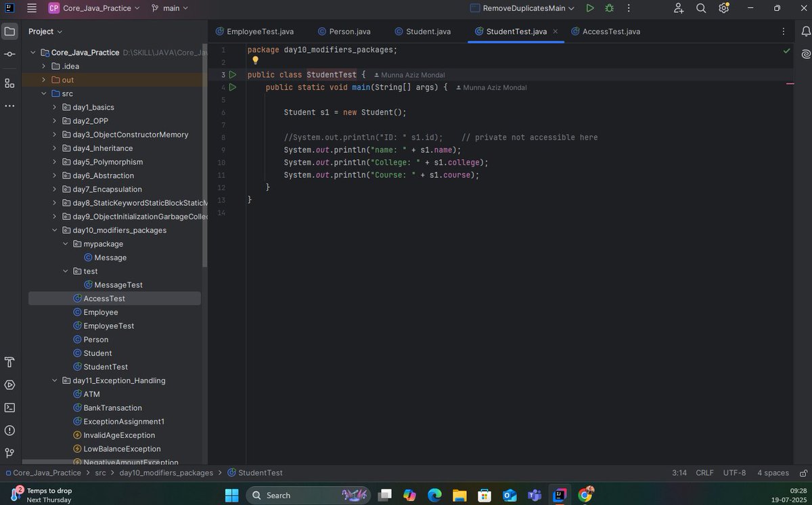Open Chrome from the taskbar

[586, 495]
